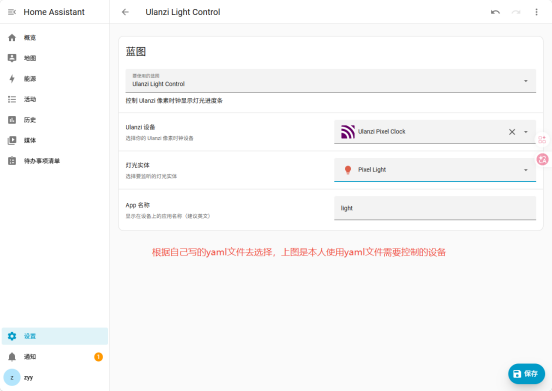Open the zyy user profile
The height and width of the screenshot is (391, 552).
coord(55,378)
